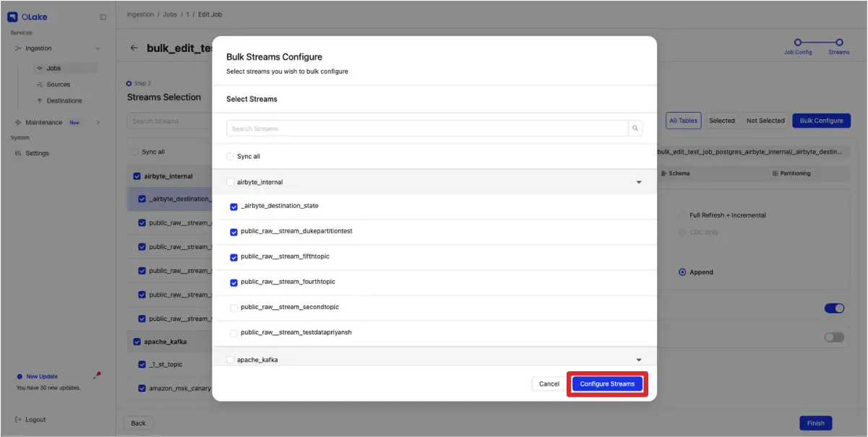Click the Logout icon
This screenshot has width=868, height=437.
(x=18, y=420)
